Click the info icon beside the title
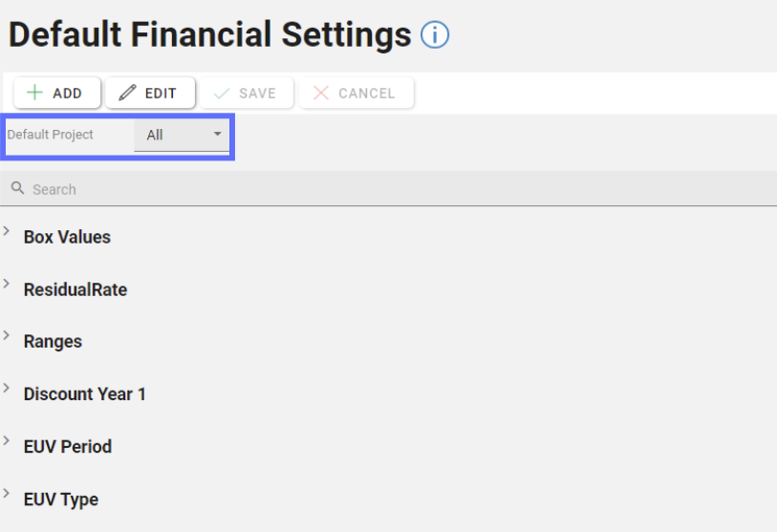777x532 pixels. click(x=435, y=35)
